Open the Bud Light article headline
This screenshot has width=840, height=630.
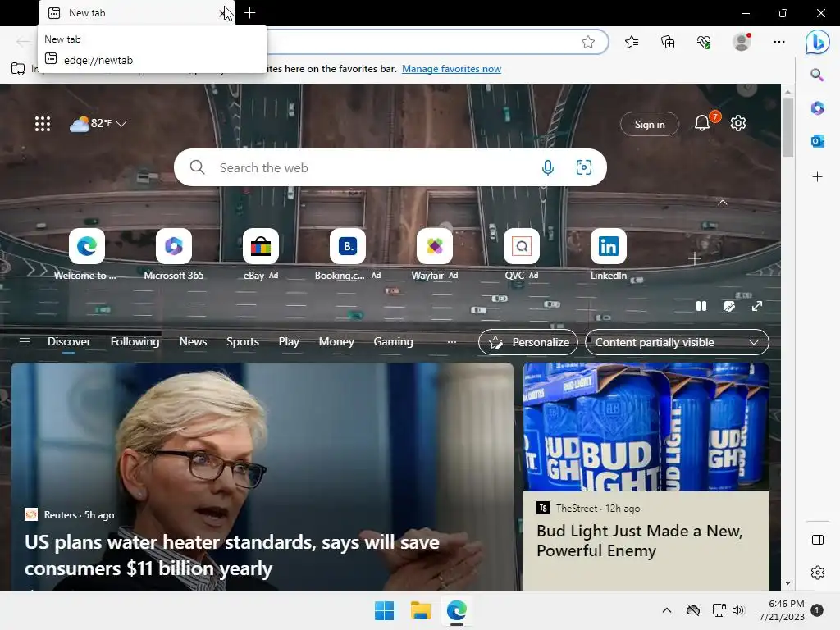(x=639, y=541)
